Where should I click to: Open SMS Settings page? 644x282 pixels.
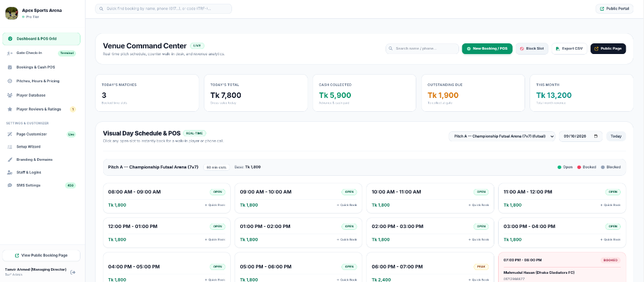pyautogui.click(x=42, y=185)
